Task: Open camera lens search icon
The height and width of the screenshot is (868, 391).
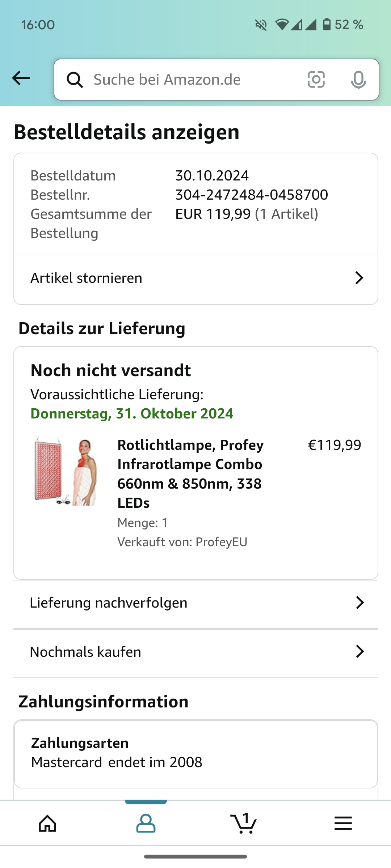Action: 316,80
